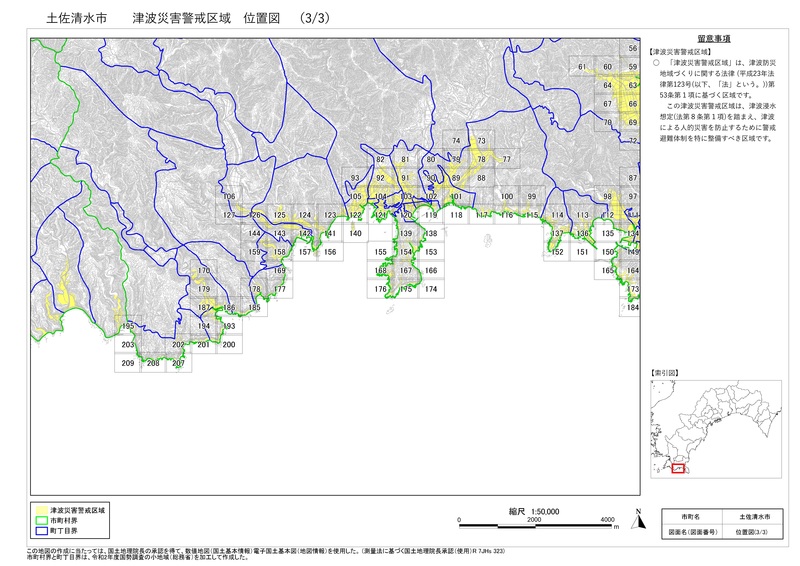Screen dimensions: 800x566
Task: Click the north arrow compass icon
Action: pyautogui.click(x=634, y=517)
